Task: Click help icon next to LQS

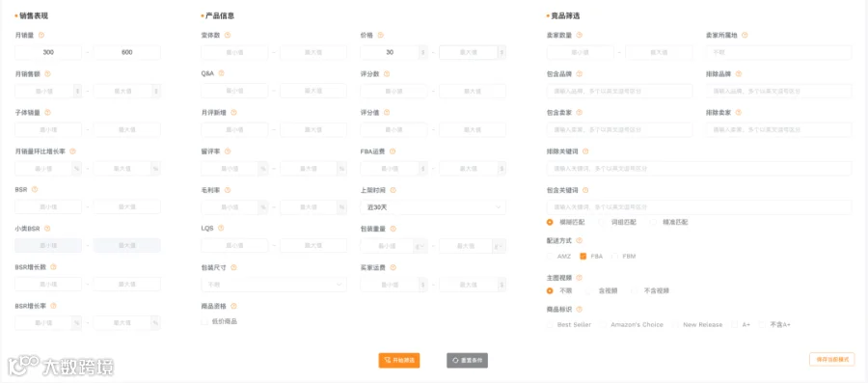Action: [x=221, y=228]
